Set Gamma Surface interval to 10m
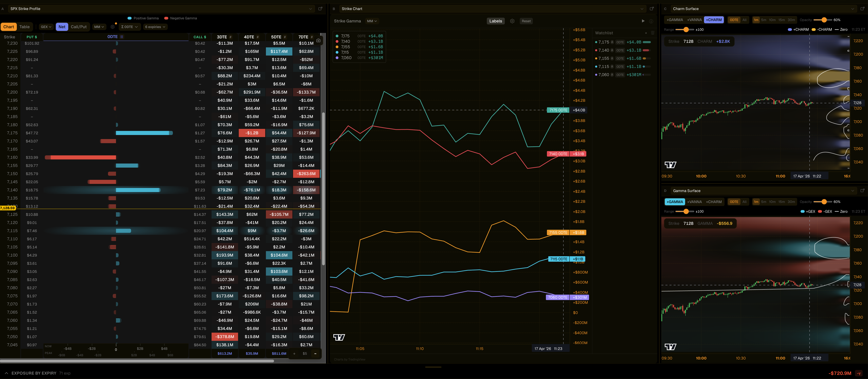The height and width of the screenshot is (379, 868). tap(772, 202)
